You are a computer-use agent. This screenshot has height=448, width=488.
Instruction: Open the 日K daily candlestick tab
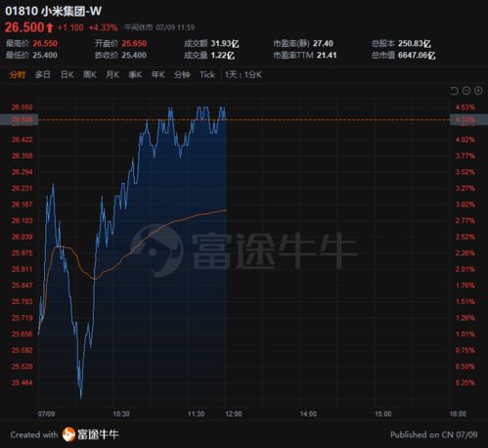pos(67,74)
